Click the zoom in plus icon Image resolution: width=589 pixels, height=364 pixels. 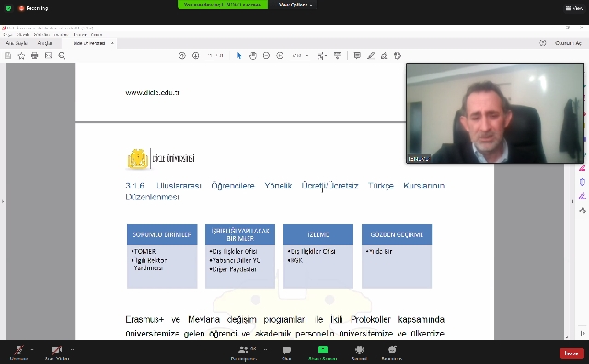tap(280, 56)
